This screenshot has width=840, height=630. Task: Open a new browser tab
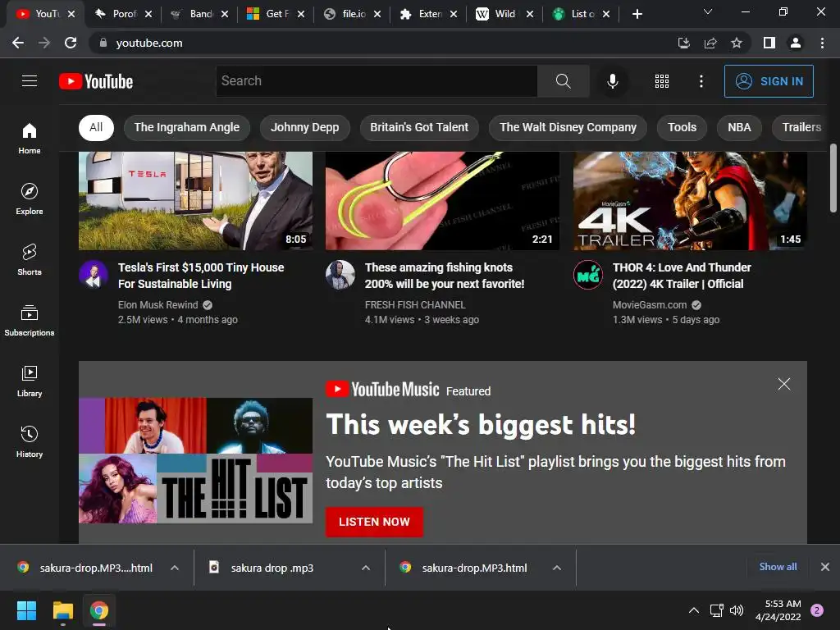pyautogui.click(x=637, y=14)
